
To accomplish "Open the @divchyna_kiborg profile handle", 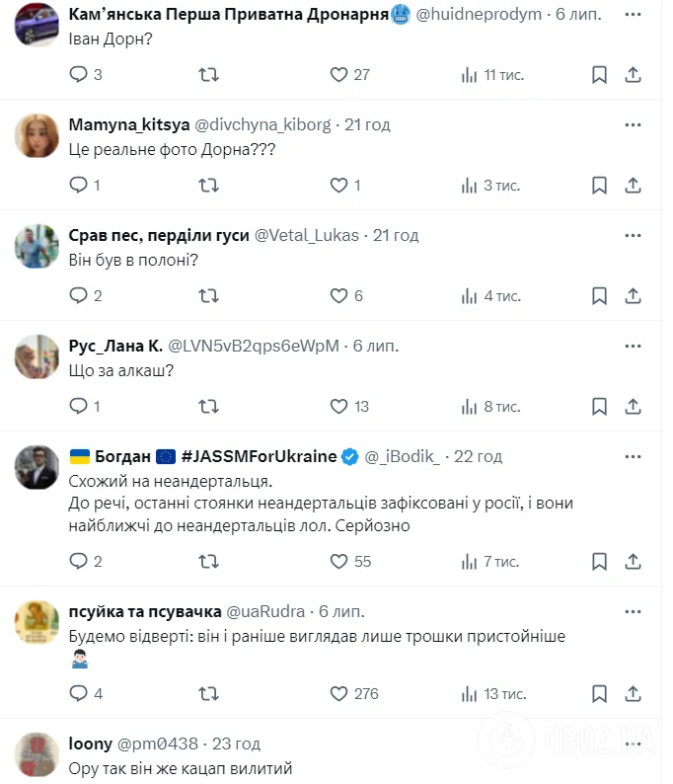I will (262, 124).
